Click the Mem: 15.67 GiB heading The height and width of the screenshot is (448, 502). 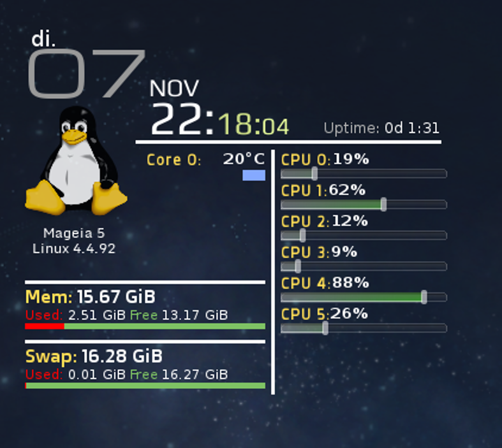coord(91,297)
